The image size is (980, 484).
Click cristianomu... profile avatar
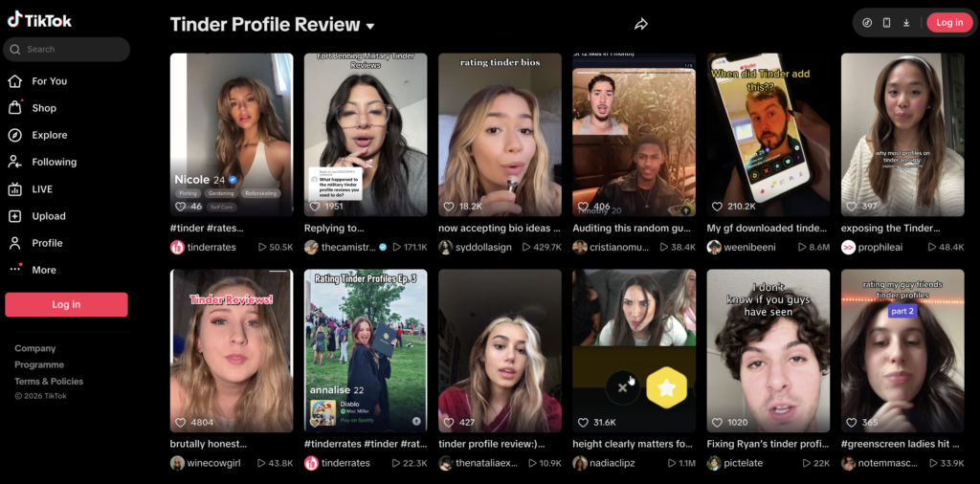click(x=579, y=247)
